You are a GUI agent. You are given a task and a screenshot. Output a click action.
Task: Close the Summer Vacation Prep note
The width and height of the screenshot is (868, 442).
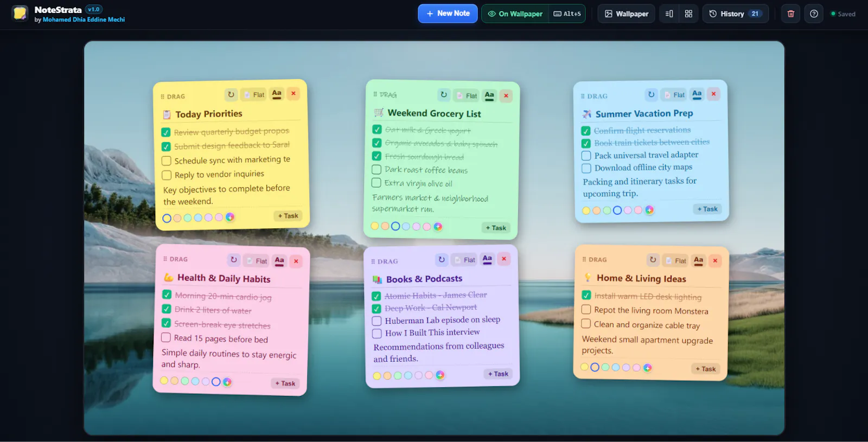coord(714,94)
